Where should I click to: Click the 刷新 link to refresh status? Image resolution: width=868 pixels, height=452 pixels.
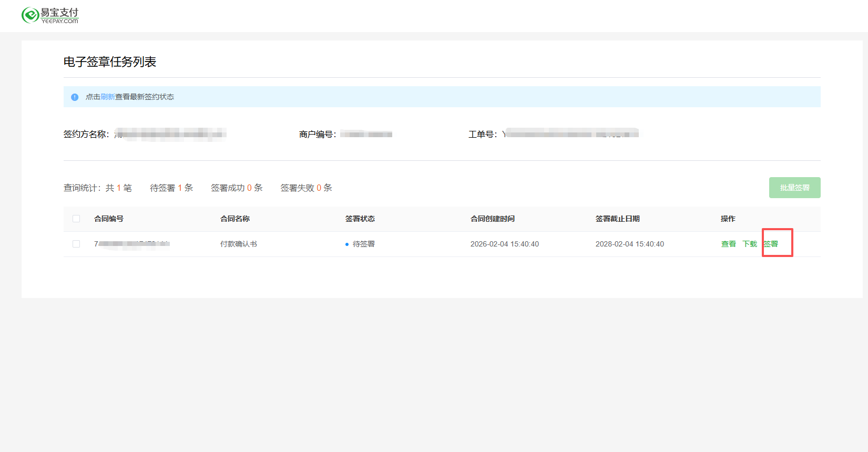coord(107,97)
